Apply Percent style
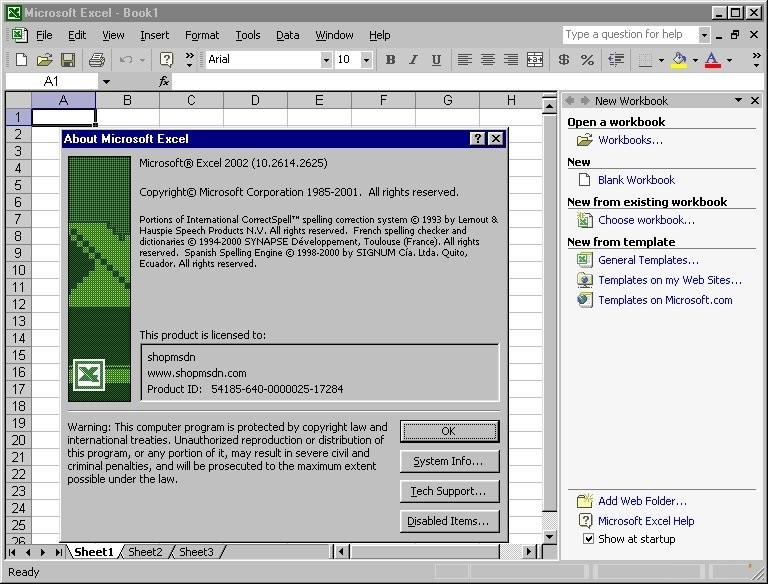 point(587,60)
